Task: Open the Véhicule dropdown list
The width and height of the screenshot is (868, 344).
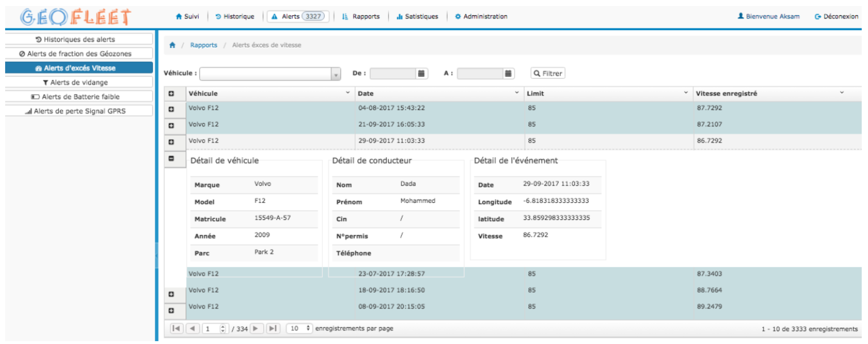Action: (335, 74)
